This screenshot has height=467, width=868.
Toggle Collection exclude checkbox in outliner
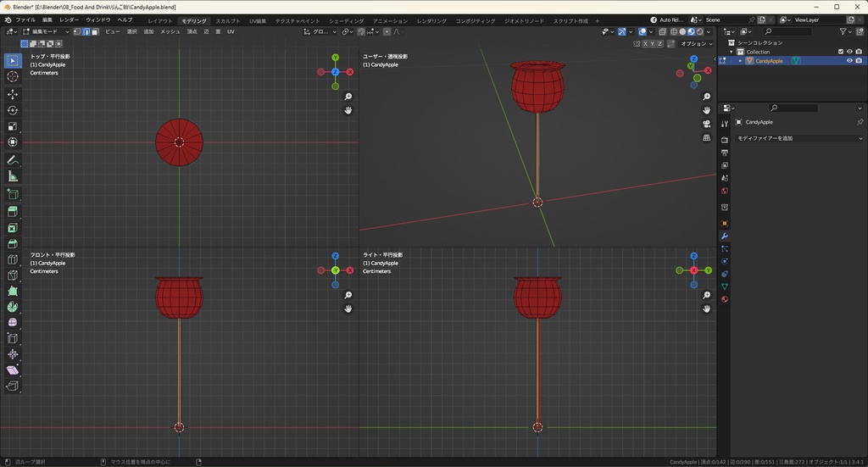[x=841, y=52]
